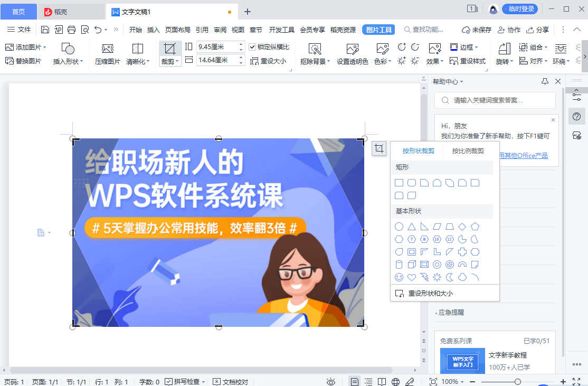The image size is (588, 386).
Task: Click picture height field 9.45厘米
Action: [221, 47]
